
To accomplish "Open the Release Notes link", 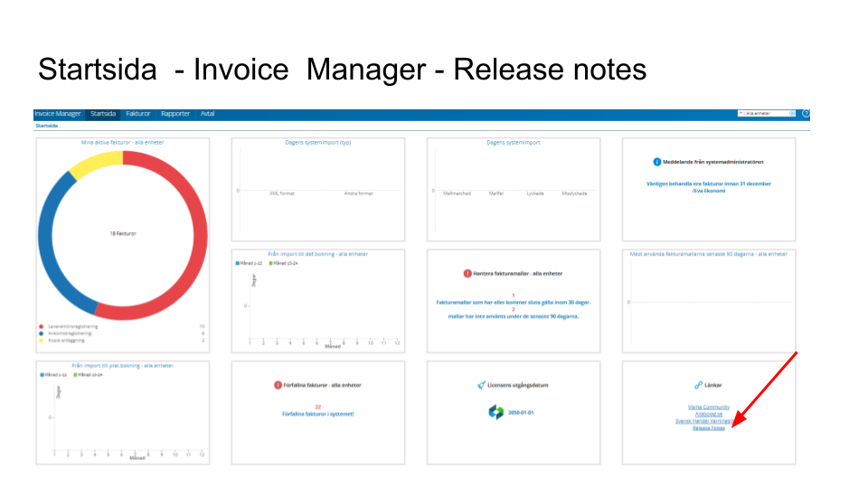I will pos(709,428).
